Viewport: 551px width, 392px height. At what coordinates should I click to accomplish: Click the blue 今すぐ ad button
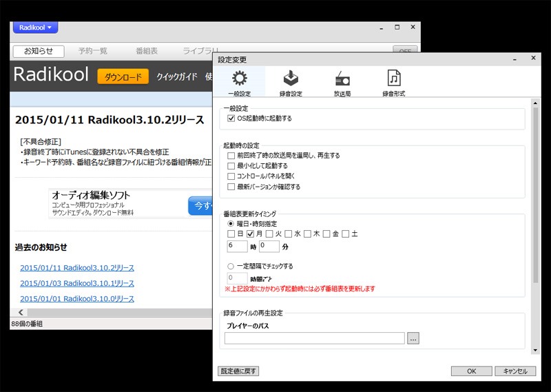tap(200, 206)
